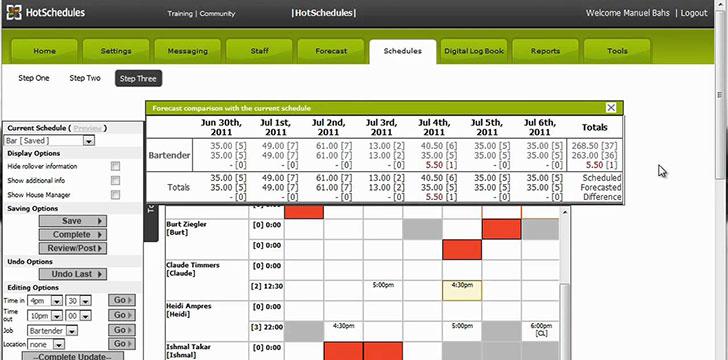Image resolution: width=728 pixels, height=360 pixels.
Task: Open the Settings tab
Action: coord(116,51)
